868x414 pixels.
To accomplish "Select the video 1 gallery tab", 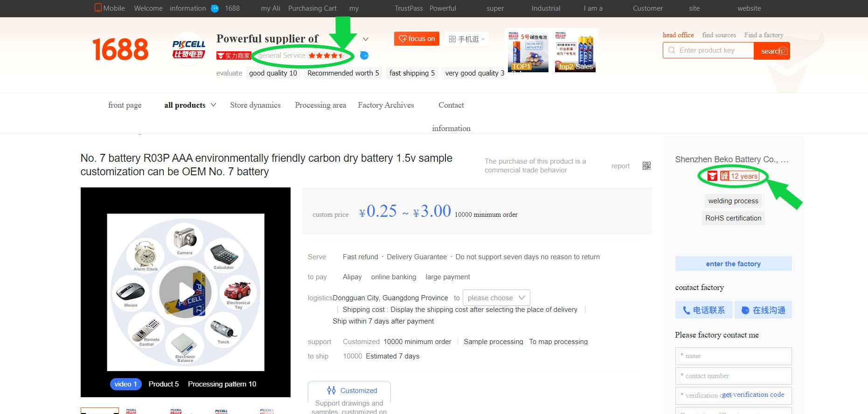I will click(125, 384).
